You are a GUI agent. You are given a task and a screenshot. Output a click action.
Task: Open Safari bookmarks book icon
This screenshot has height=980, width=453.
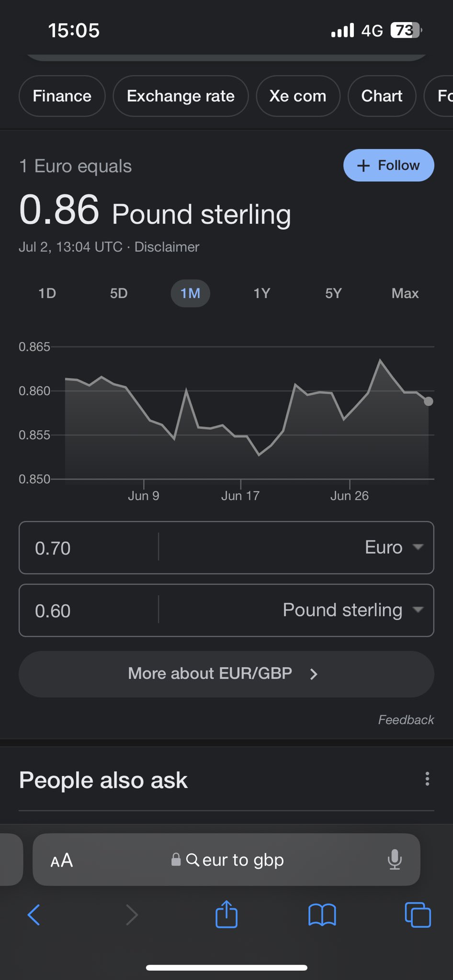pyautogui.click(x=322, y=915)
